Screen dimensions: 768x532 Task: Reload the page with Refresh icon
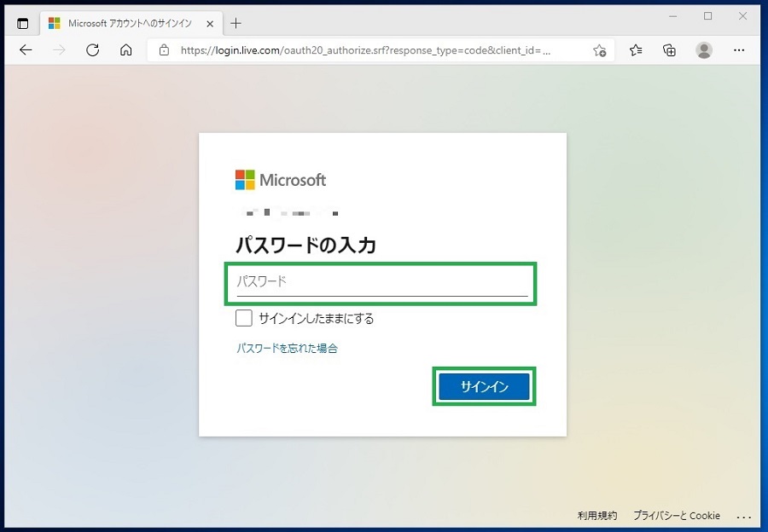[92, 50]
